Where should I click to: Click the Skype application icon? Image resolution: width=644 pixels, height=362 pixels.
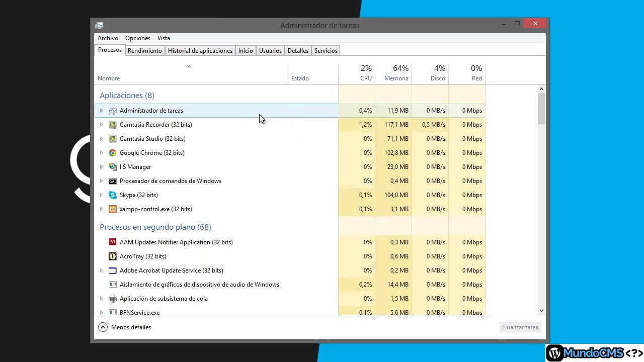pyautogui.click(x=113, y=195)
